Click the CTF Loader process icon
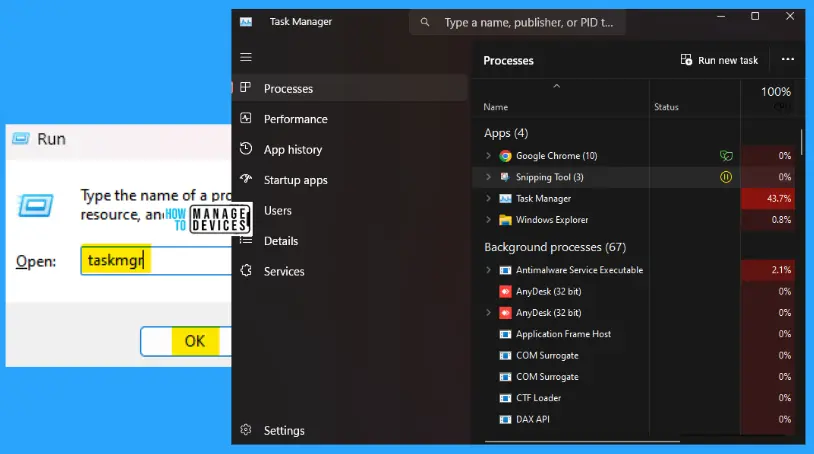This screenshot has height=454, width=814. (505, 398)
